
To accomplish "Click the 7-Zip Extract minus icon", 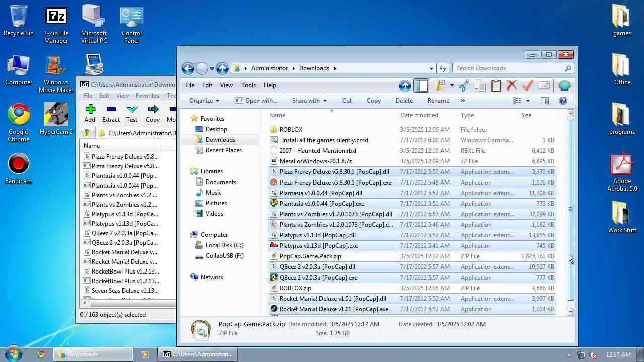I will click(111, 109).
